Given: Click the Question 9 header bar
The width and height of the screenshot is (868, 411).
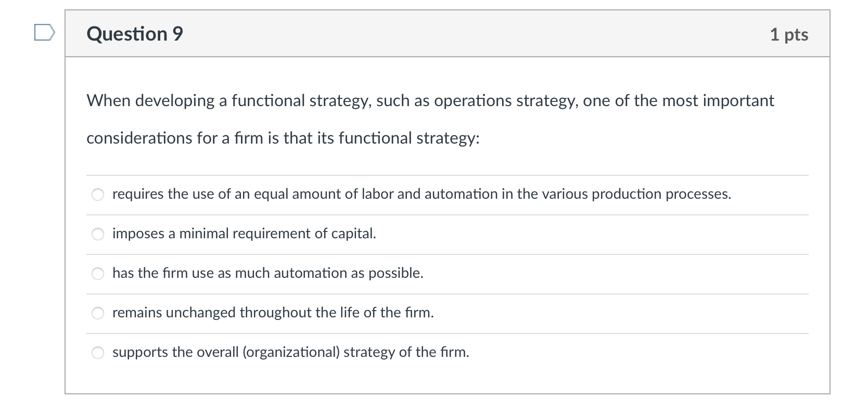Looking at the screenshot, I should [446, 34].
